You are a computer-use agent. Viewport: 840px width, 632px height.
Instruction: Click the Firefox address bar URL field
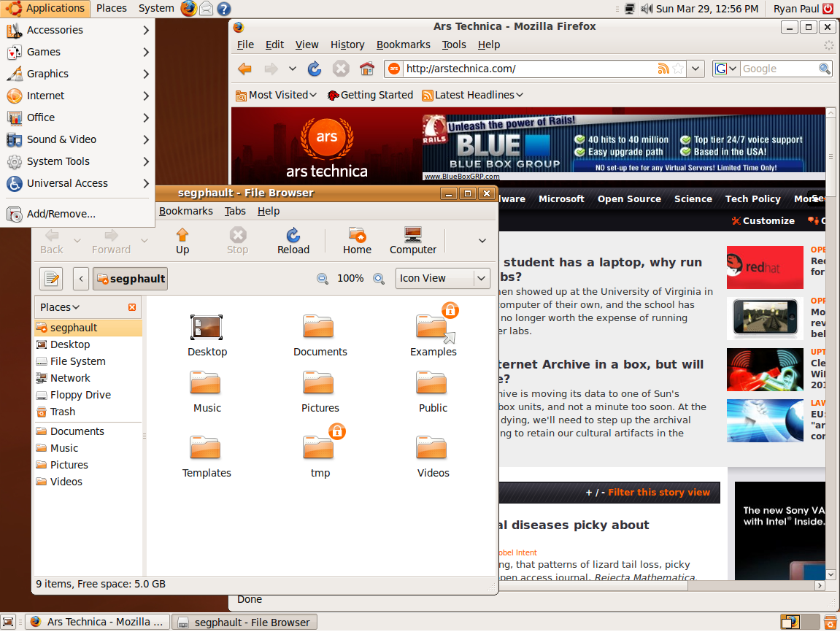[528, 69]
